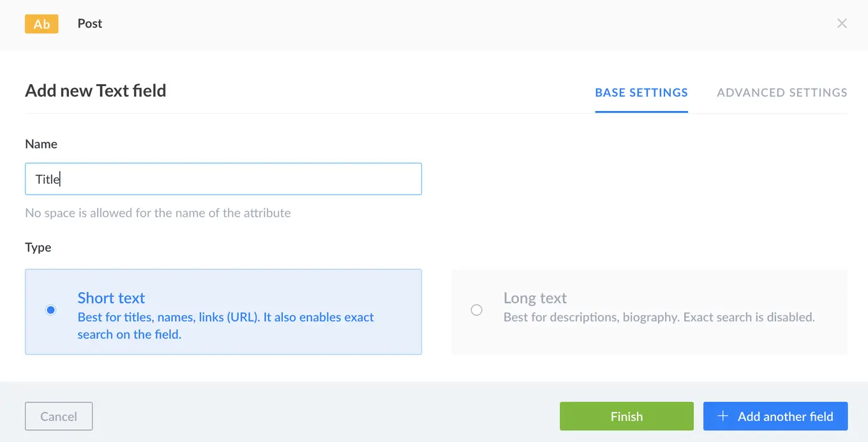Select the Long text radio button
This screenshot has width=868, height=442.
pyautogui.click(x=476, y=309)
